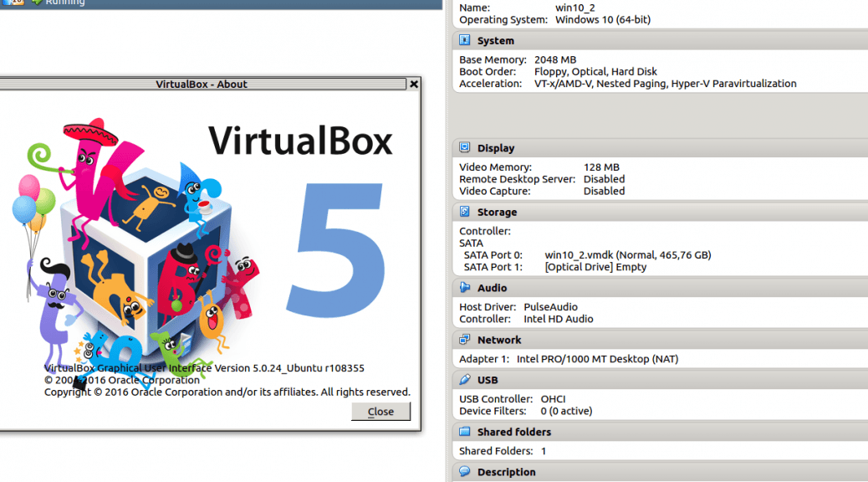Click the SATA controller label

pyautogui.click(x=471, y=244)
